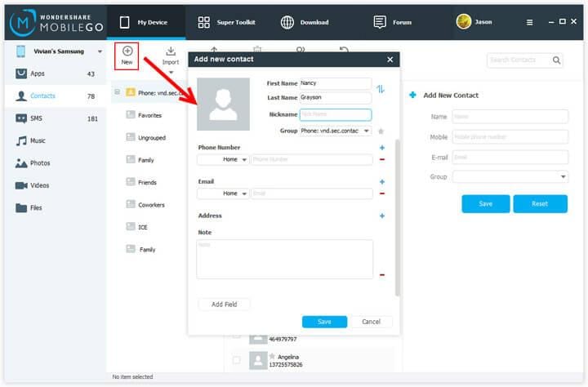Click the Phone Number input field
The width and height of the screenshot is (588, 387).
click(x=312, y=160)
